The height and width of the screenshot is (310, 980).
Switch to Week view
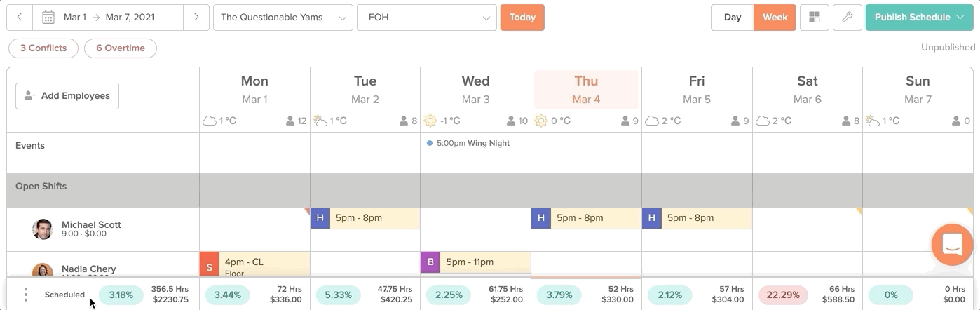775,18
